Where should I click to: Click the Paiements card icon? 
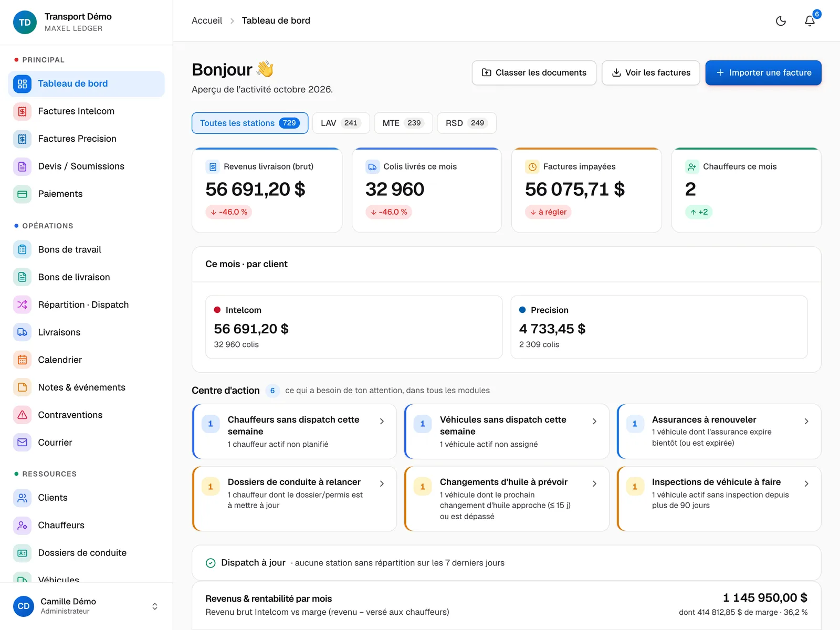[x=22, y=194]
